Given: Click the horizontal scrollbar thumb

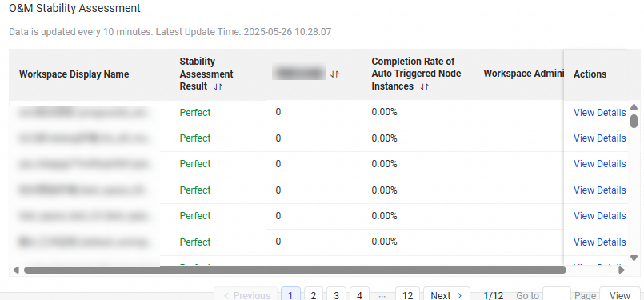Looking at the screenshot, I should [295, 270].
